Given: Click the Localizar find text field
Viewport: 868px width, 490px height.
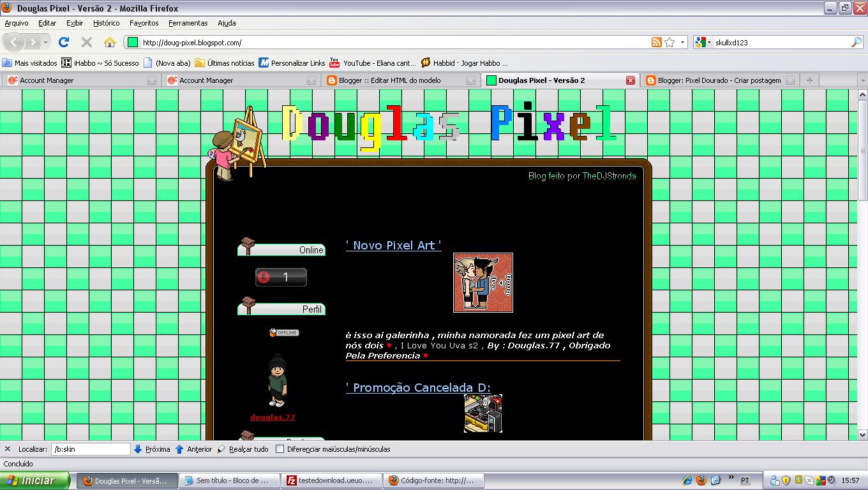Looking at the screenshot, I should 91,449.
